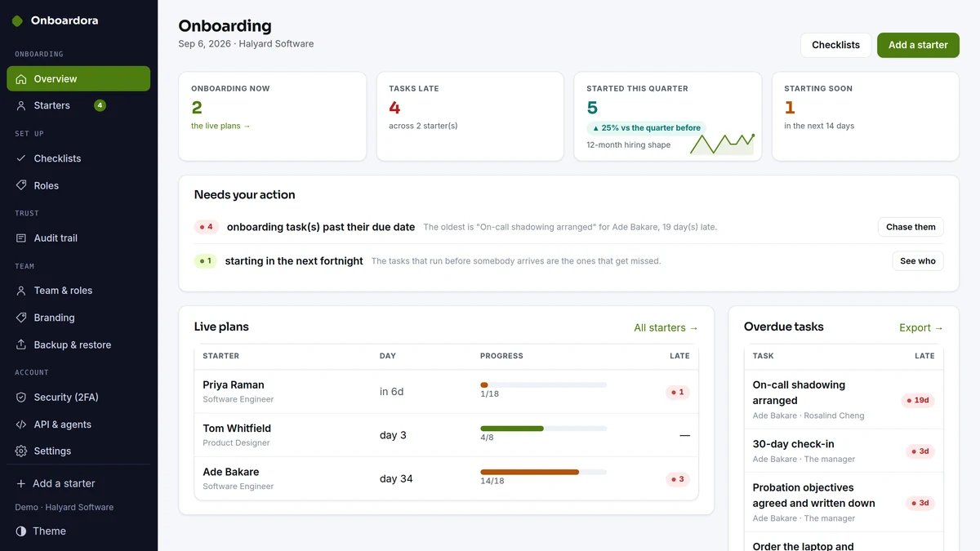Click the red 4 overdue tasks badge
The width and height of the screenshot is (980, 551).
(x=206, y=227)
